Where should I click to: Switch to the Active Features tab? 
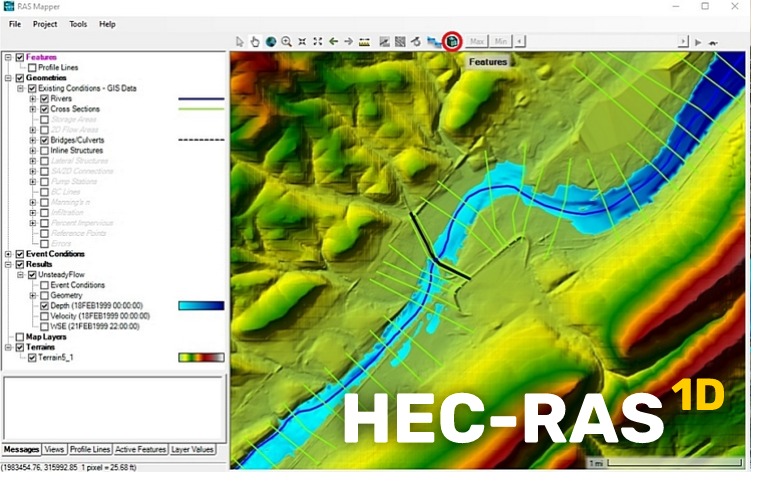coord(141,449)
